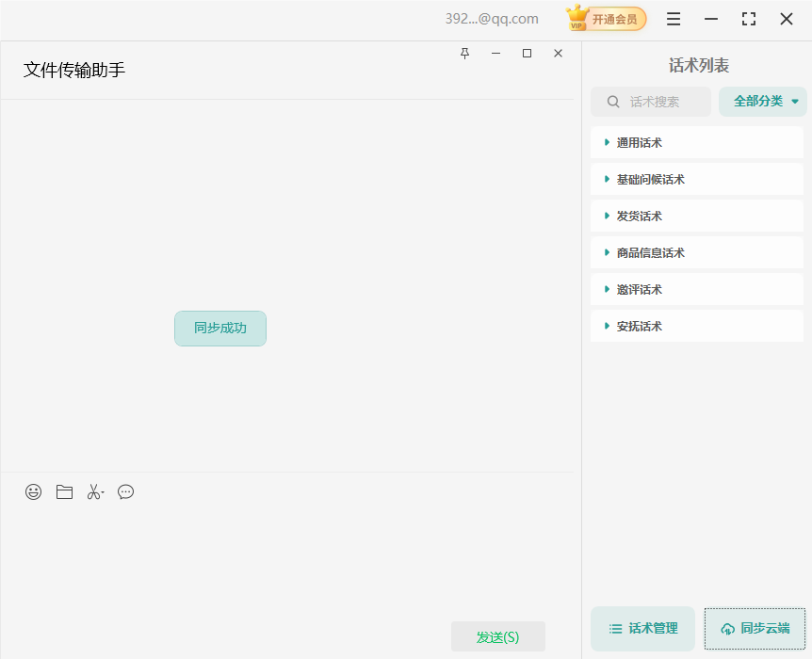Click the folder icon to send a file
Image resolution: width=812 pixels, height=659 pixels.
63,491
